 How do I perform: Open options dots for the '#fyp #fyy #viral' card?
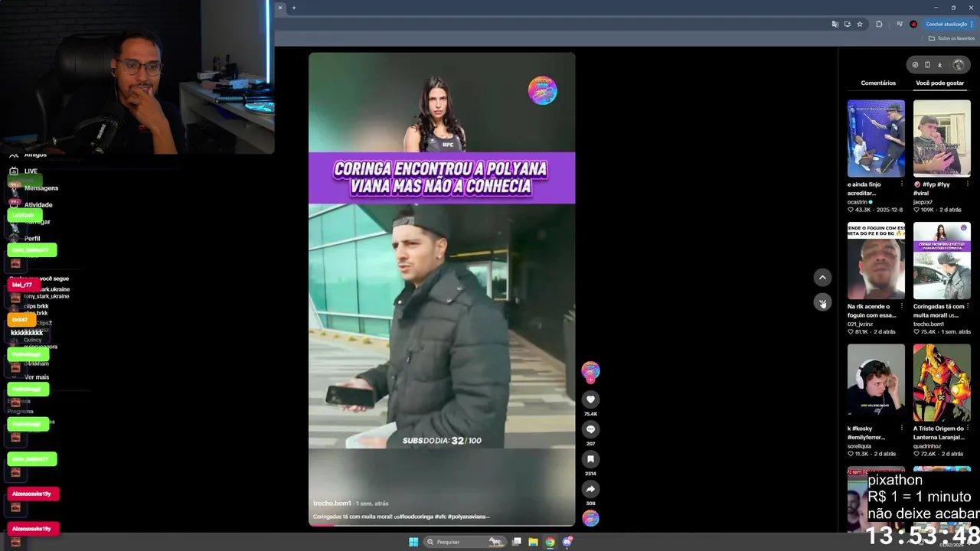pyautogui.click(x=967, y=184)
